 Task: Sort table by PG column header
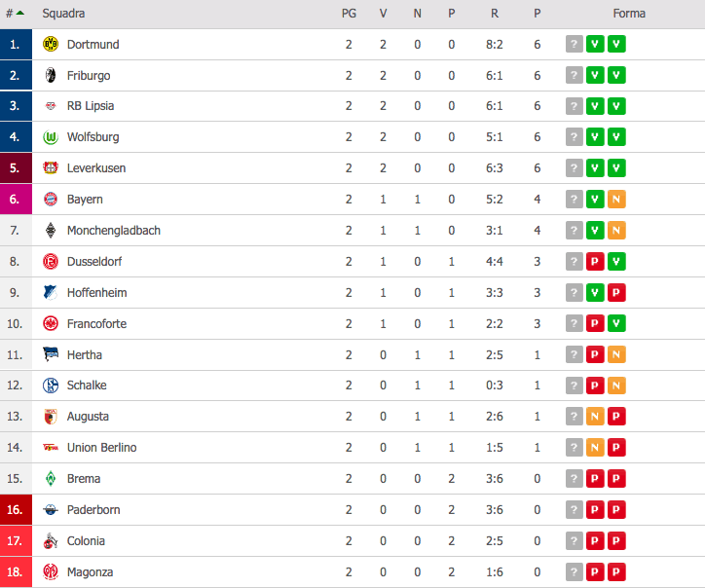[349, 14]
